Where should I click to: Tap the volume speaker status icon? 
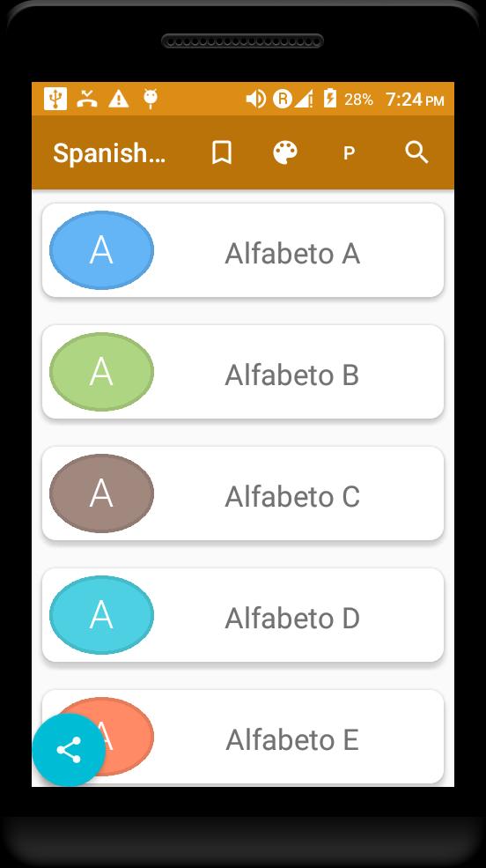tap(255, 99)
